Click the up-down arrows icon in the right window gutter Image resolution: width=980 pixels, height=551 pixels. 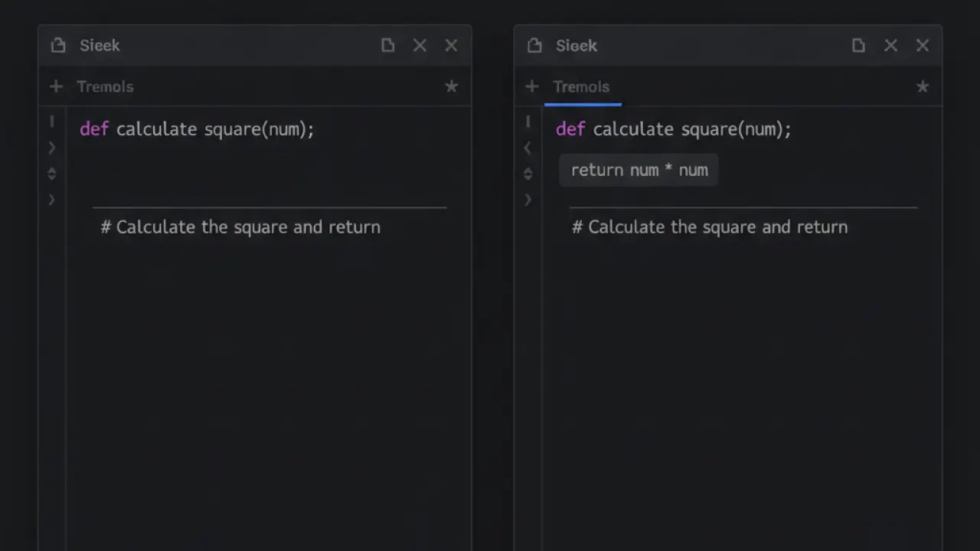528,174
